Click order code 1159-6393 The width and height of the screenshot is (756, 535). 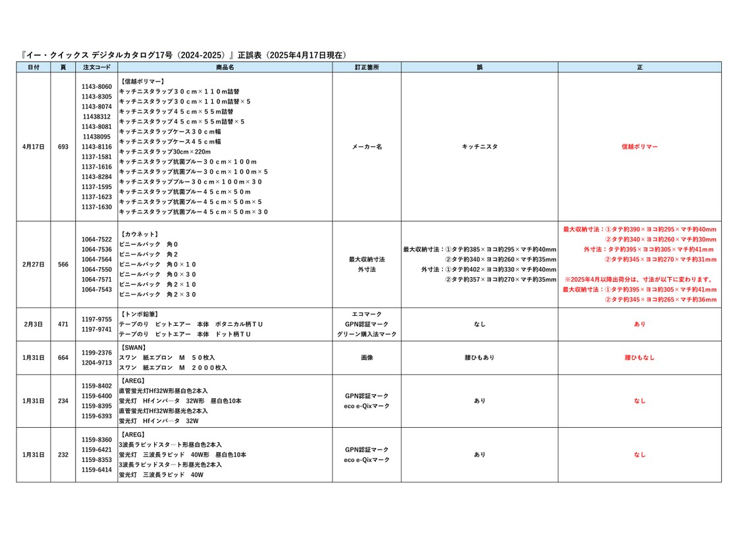click(96, 416)
